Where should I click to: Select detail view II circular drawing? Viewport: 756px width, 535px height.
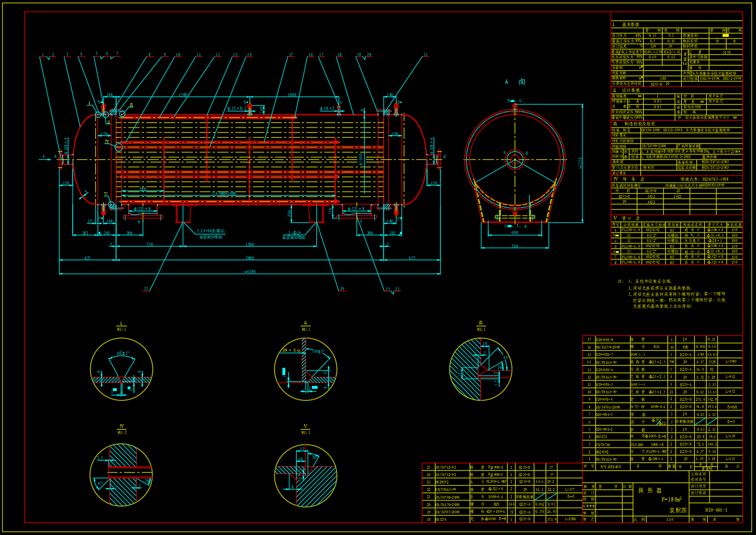(x=306, y=369)
